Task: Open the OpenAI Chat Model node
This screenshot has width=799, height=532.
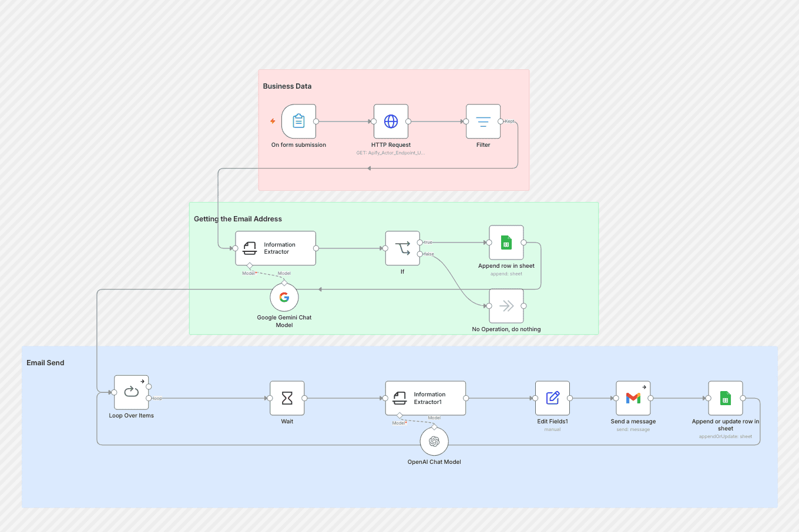Action: tap(434, 442)
